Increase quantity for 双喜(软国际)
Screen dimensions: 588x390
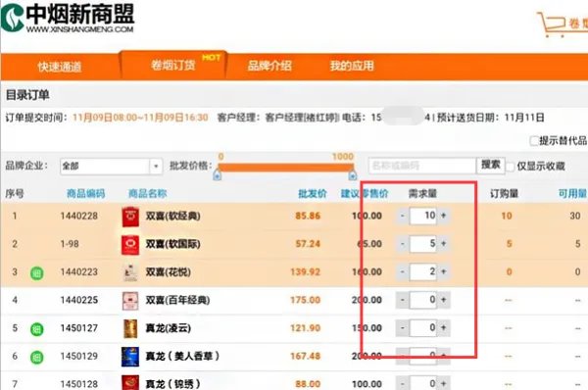click(x=444, y=244)
